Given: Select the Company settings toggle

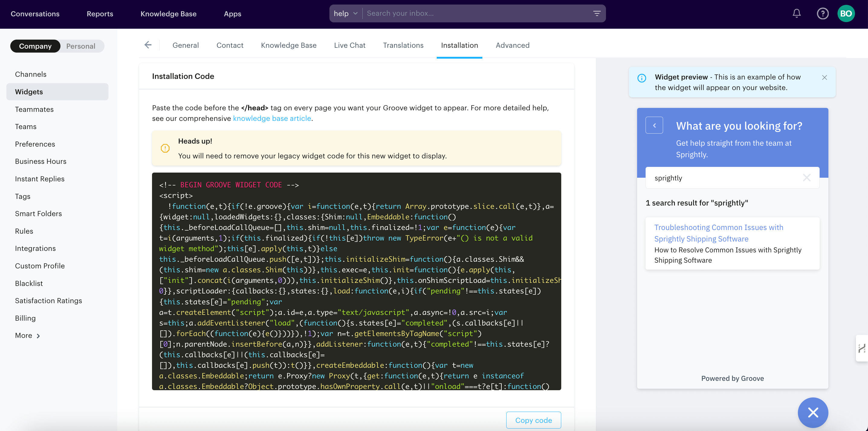Looking at the screenshot, I should coord(35,46).
